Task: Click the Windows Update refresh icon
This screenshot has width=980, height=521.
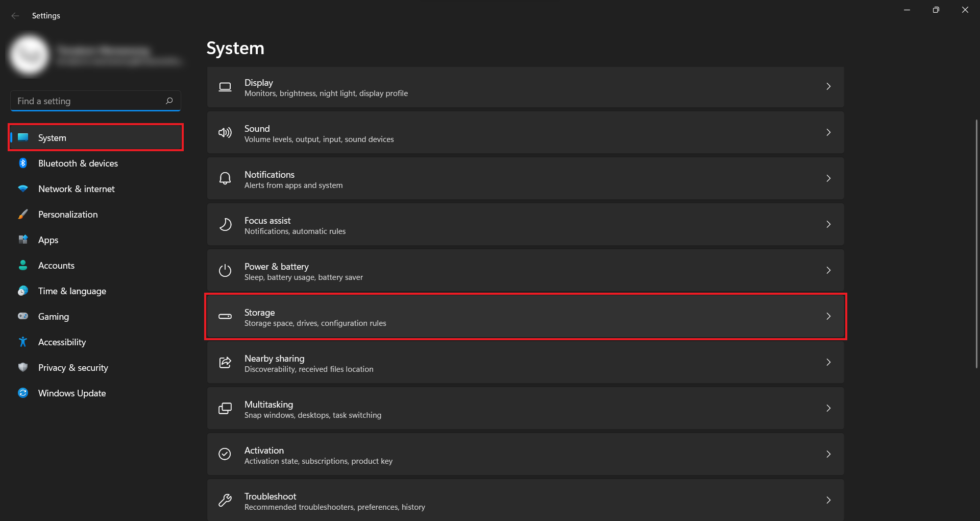Action: (x=23, y=393)
